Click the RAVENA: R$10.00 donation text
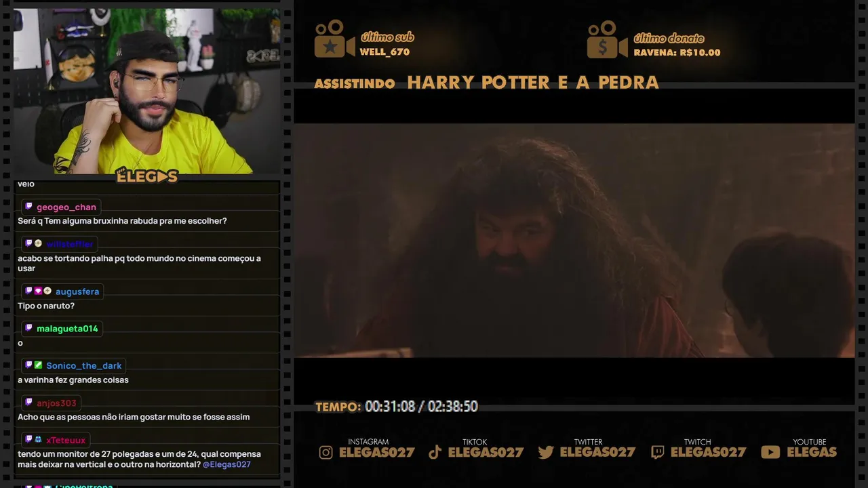Image resolution: width=868 pixels, height=488 pixels. [x=677, y=52]
